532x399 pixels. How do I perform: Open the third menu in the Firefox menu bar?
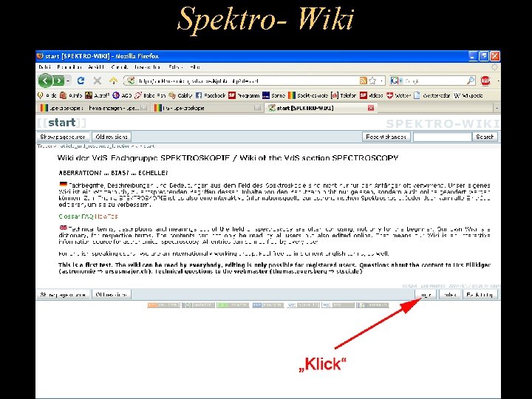point(96,67)
